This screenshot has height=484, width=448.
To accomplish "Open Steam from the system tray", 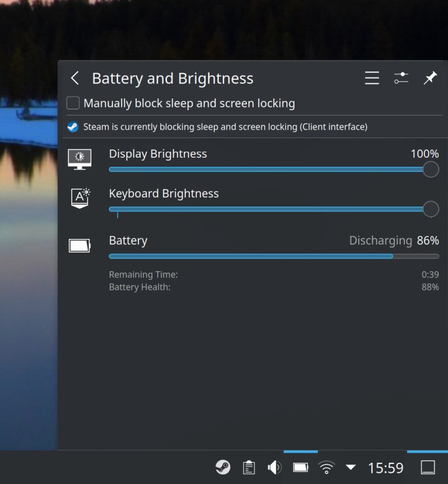I will [x=222, y=467].
